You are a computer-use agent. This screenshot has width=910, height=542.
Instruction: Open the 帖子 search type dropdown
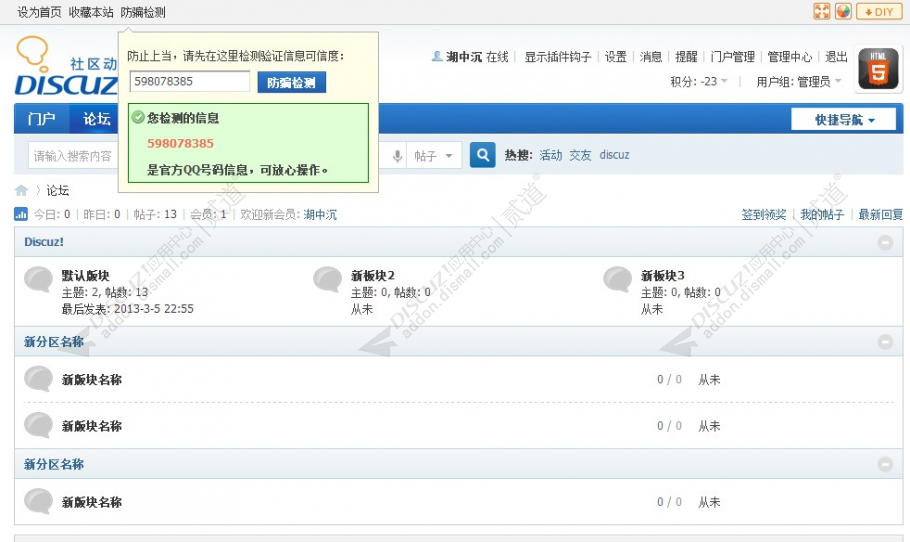(434, 156)
